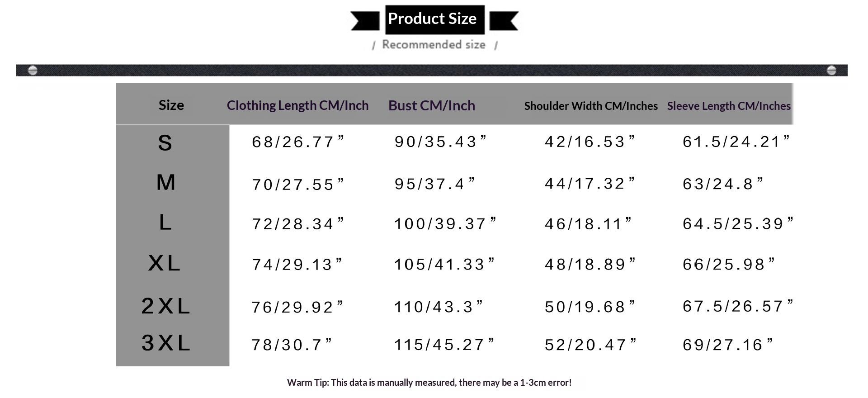Click the left screw icon on the dark bar
Image resolution: width=868 pixels, height=398 pixels.
tap(33, 70)
